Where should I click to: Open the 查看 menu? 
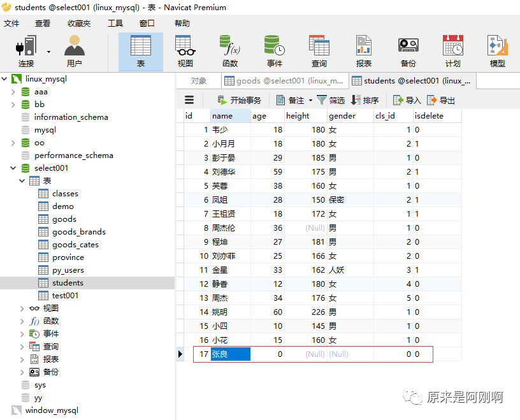pyautogui.click(x=43, y=23)
